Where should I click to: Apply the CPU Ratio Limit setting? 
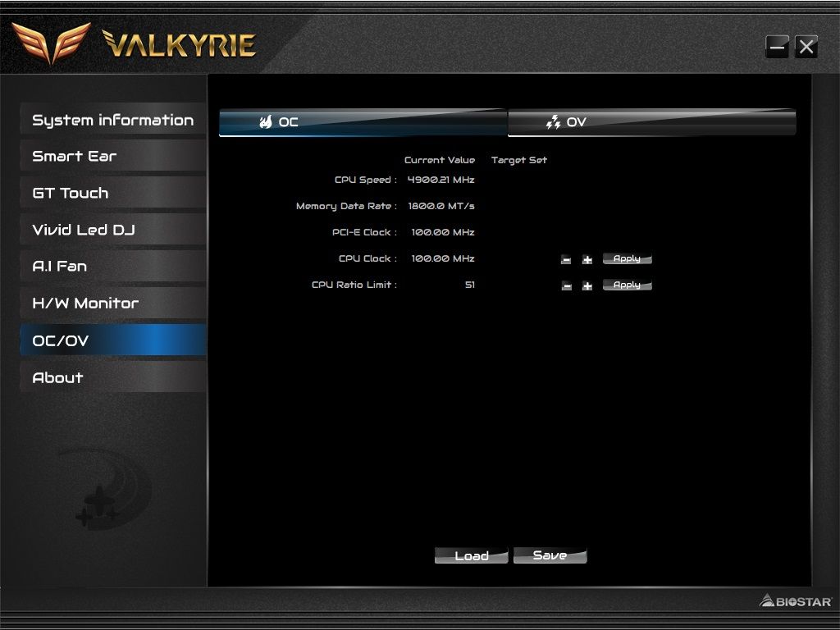coord(628,285)
